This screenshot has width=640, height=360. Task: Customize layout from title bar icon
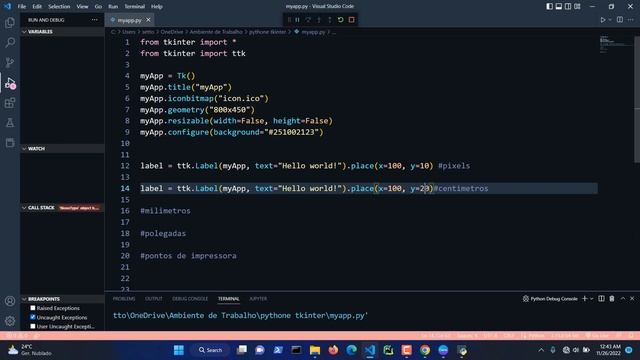point(577,6)
